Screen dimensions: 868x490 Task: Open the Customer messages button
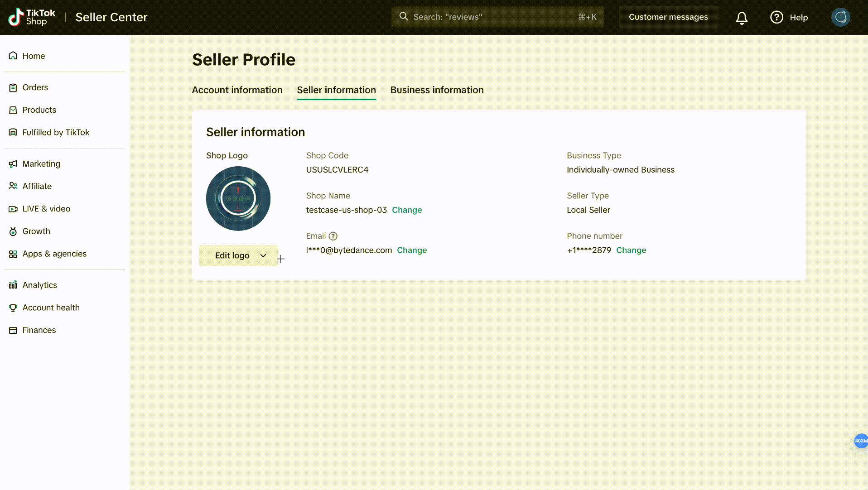point(668,17)
